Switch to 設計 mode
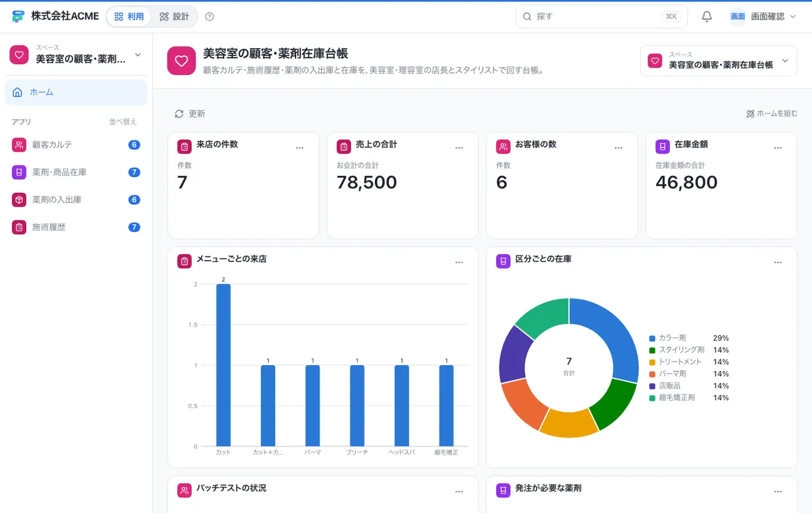This screenshot has height=513, width=812. 174,16
